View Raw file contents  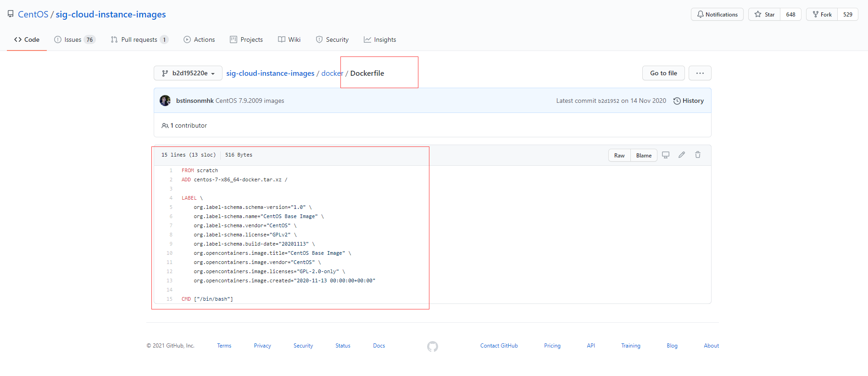[x=619, y=155]
